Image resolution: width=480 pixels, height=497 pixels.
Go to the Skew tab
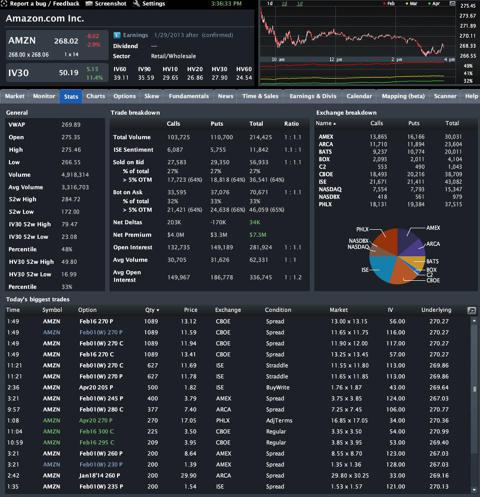coord(152,96)
